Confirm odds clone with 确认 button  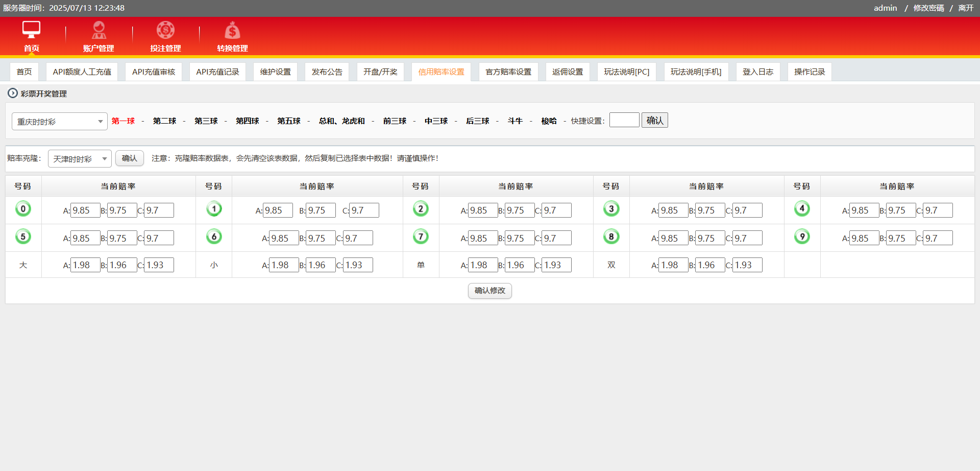coord(129,158)
